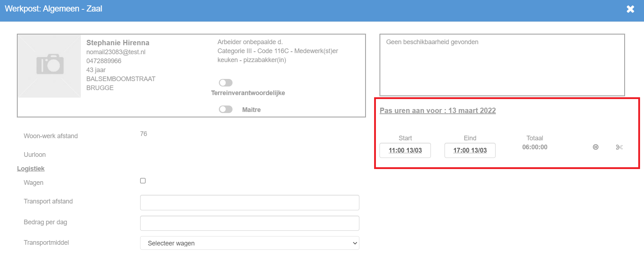Click the 43 jaar age text
Viewport: 644px width, 253px height.
(x=96, y=70)
